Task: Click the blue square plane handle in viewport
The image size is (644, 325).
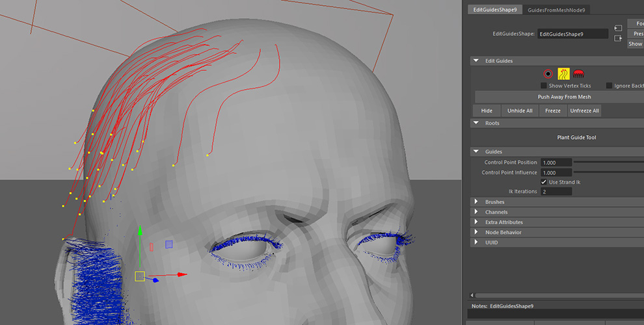Action: tap(168, 244)
